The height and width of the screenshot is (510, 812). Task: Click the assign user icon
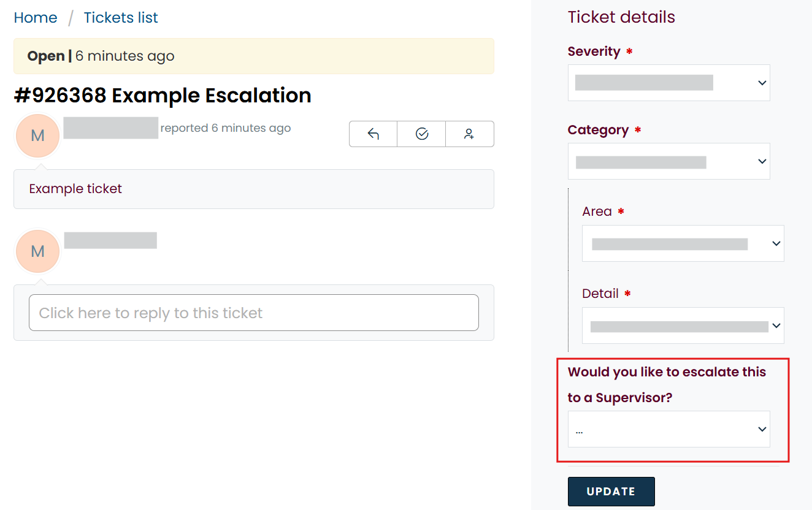pos(469,134)
